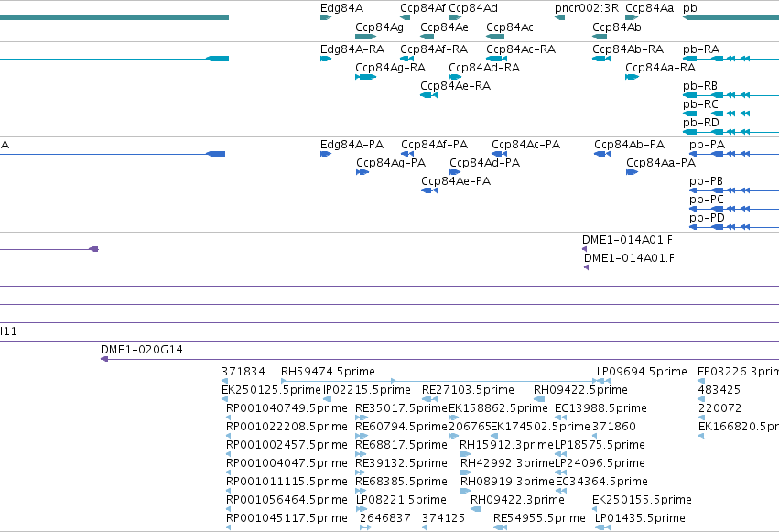Select the RH09422.3prime EST glyph

(476, 509)
